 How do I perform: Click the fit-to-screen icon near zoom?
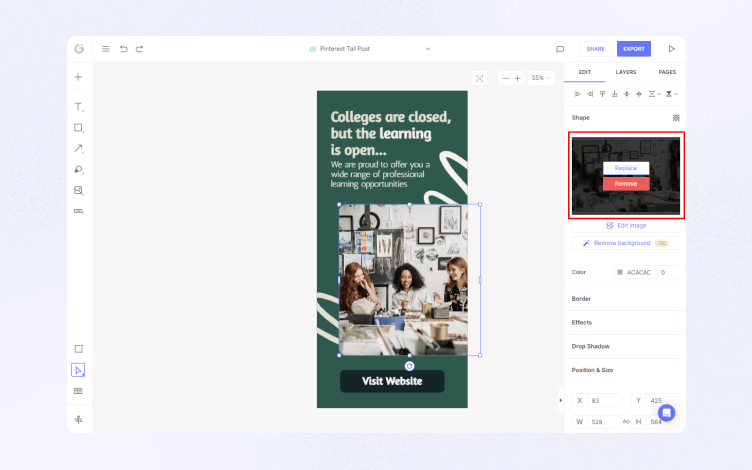point(479,78)
